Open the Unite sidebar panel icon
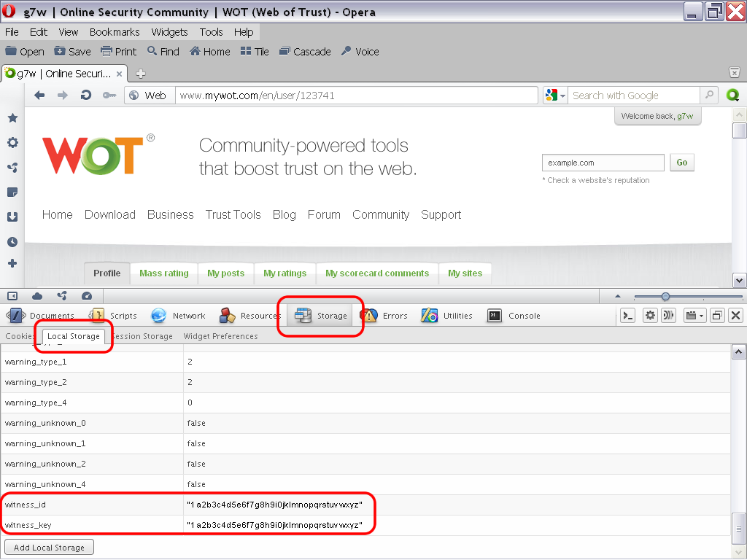Screen dimensions: 747x560 coord(13,168)
